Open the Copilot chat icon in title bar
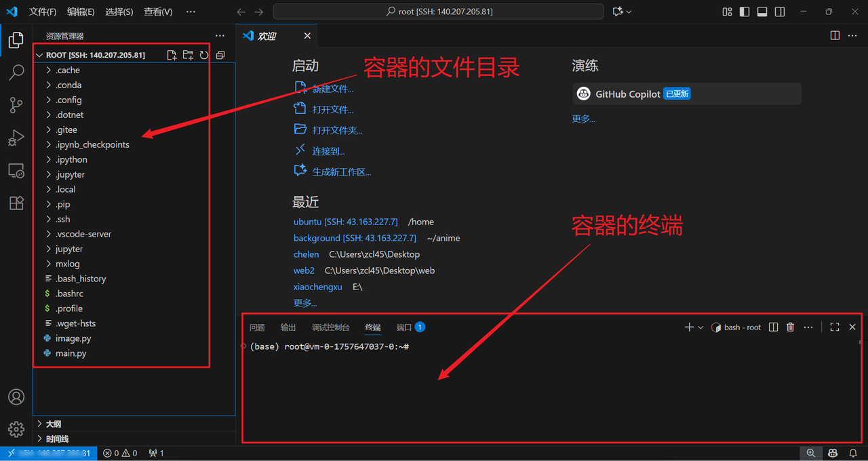The height and width of the screenshot is (461, 868). coord(618,12)
